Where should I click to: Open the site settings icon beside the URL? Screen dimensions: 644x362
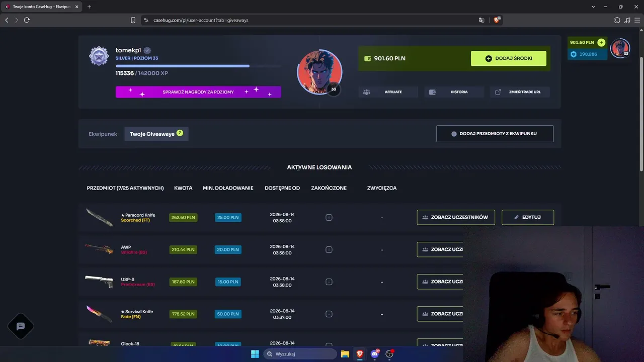(x=146, y=20)
